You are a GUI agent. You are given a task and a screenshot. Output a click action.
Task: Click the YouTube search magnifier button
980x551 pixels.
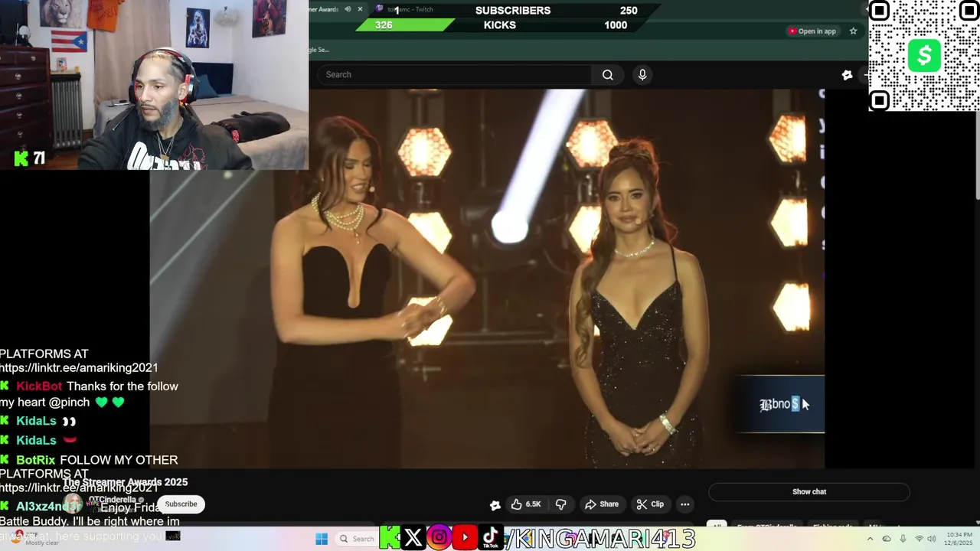[607, 74]
